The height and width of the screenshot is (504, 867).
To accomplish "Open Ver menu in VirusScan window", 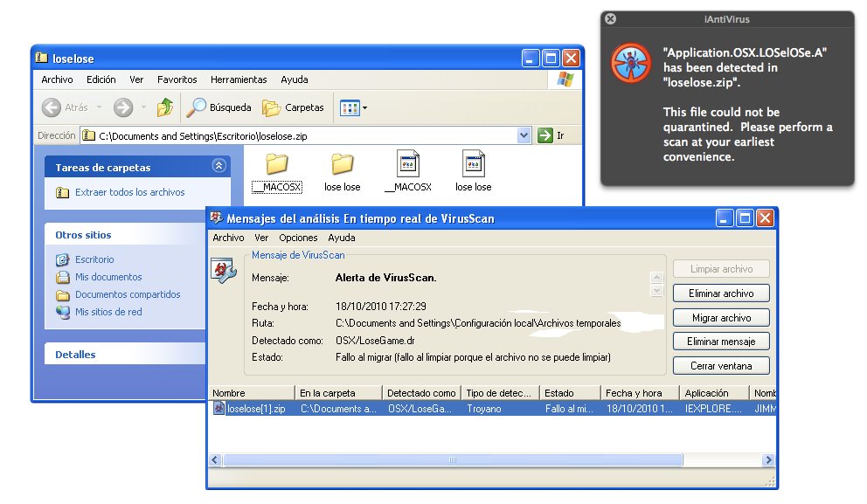I will click(x=261, y=238).
